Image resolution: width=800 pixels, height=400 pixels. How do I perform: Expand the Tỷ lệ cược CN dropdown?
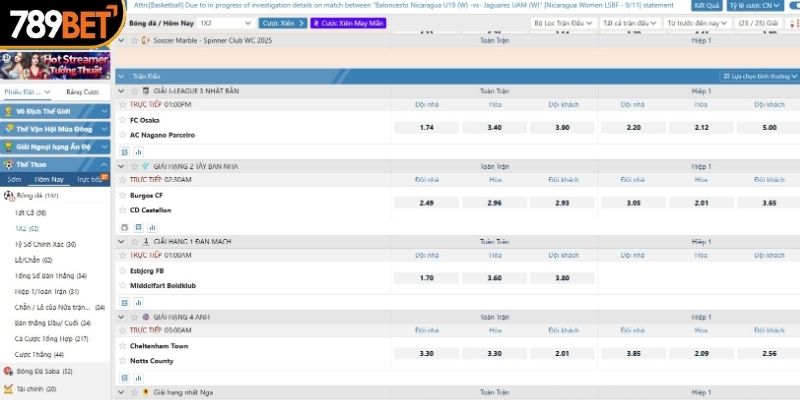[775, 5]
